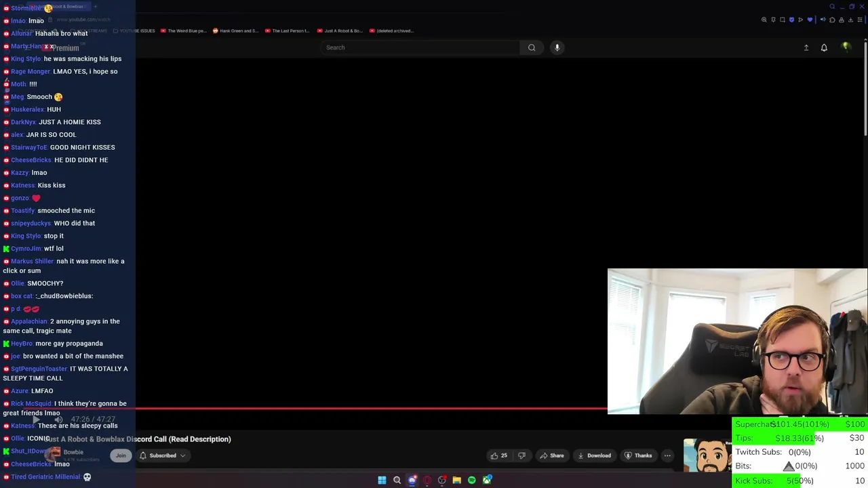Click the browser player arrow toolbar icon
This screenshot has height=488, width=868.
(800, 20)
